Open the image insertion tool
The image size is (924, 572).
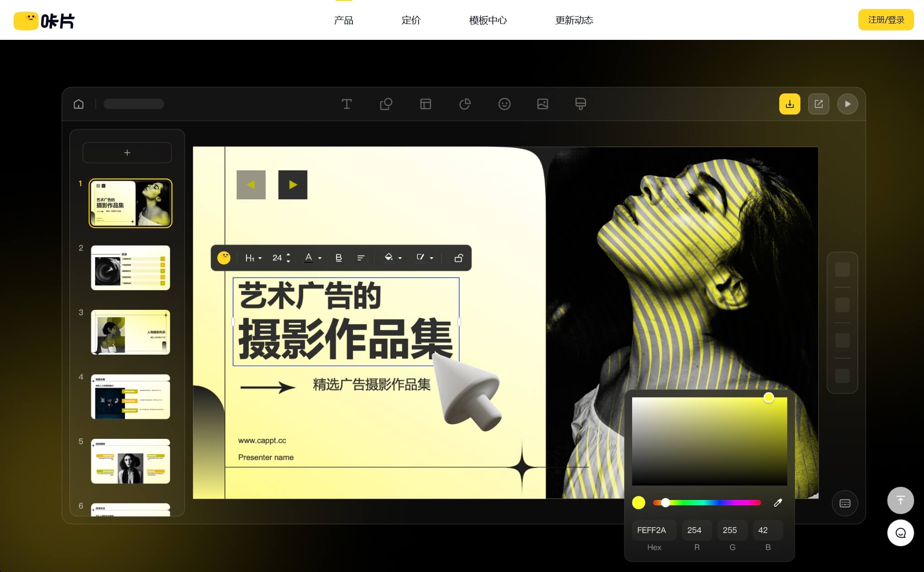(543, 104)
